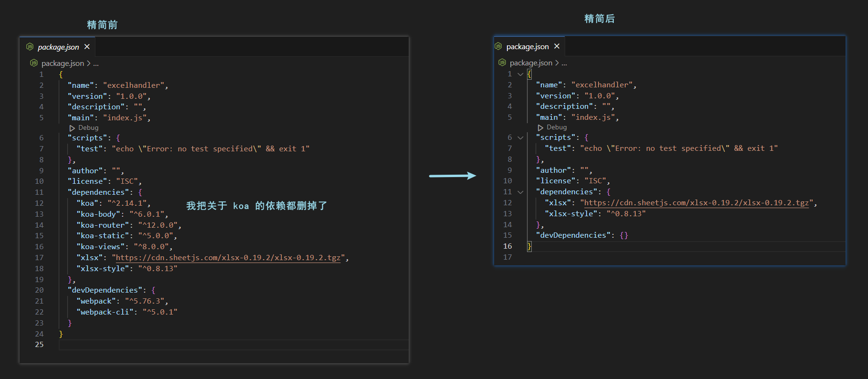Image resolution: width=868 pixels, height=379 pixels.
Task: Click line number 25 in left editor
Action: 39,345
